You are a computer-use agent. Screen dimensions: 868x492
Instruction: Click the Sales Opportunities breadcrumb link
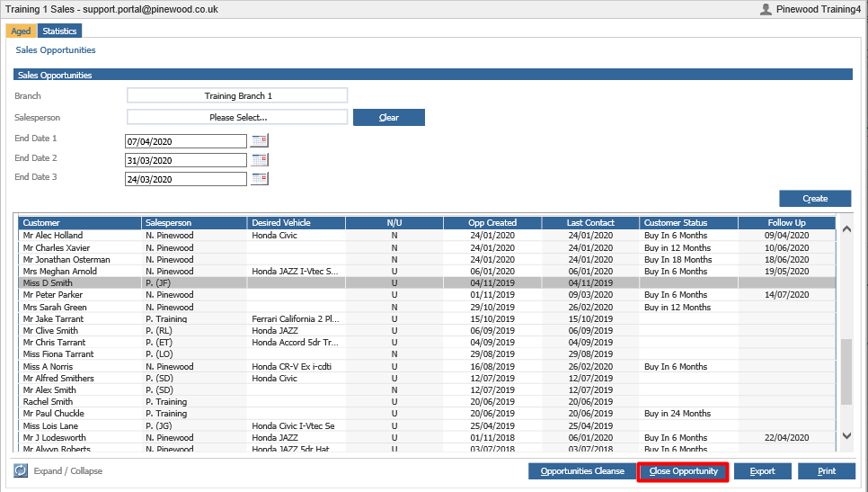tap(56, 49)
